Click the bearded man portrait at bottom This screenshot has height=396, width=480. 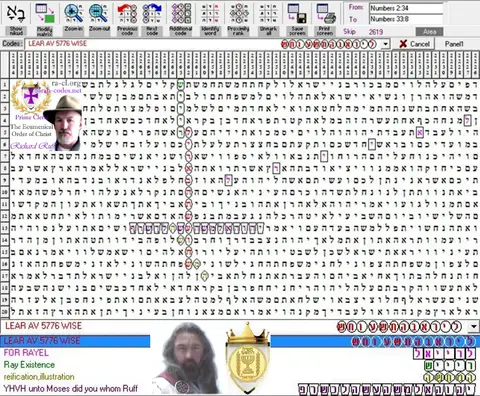pyautogui.click(x=188, y=358)
